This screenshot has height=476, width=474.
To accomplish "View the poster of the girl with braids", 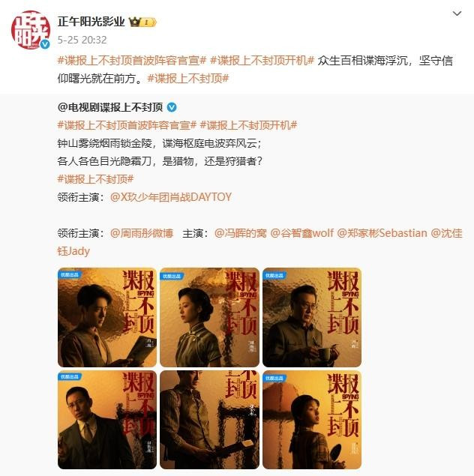I will [312, 420].
